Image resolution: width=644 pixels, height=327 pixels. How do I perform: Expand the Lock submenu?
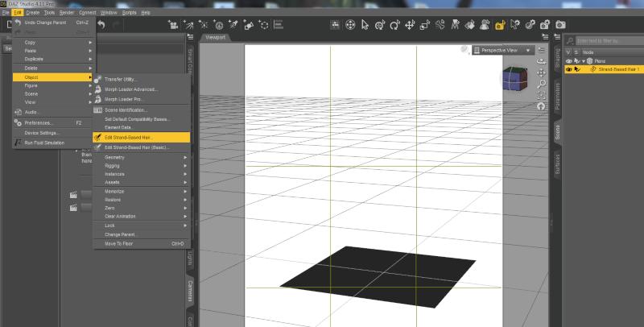pos(142,226)
